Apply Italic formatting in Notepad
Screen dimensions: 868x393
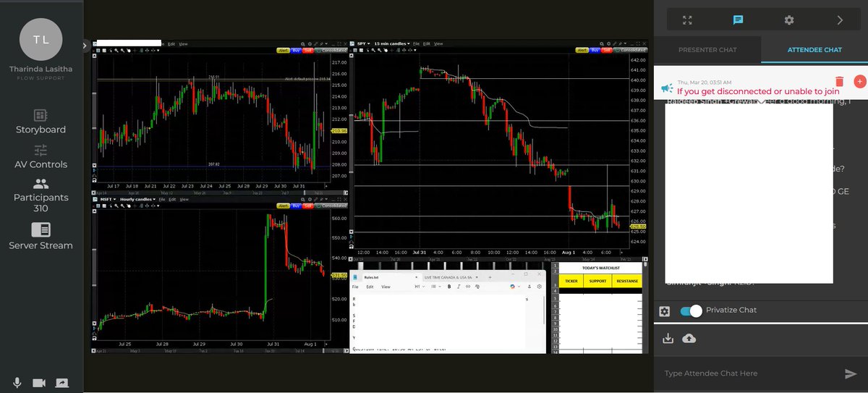point(459,287)
